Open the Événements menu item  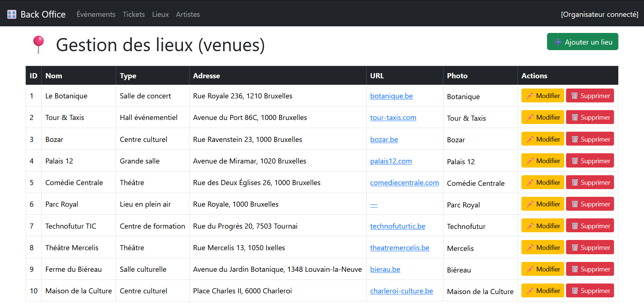tap(96, 14)
